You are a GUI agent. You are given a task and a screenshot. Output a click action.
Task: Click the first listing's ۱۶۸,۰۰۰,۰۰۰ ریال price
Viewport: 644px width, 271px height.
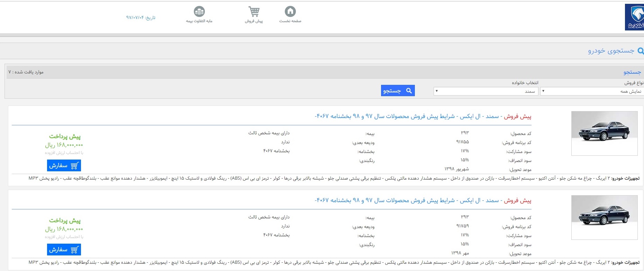pos(64,145)
